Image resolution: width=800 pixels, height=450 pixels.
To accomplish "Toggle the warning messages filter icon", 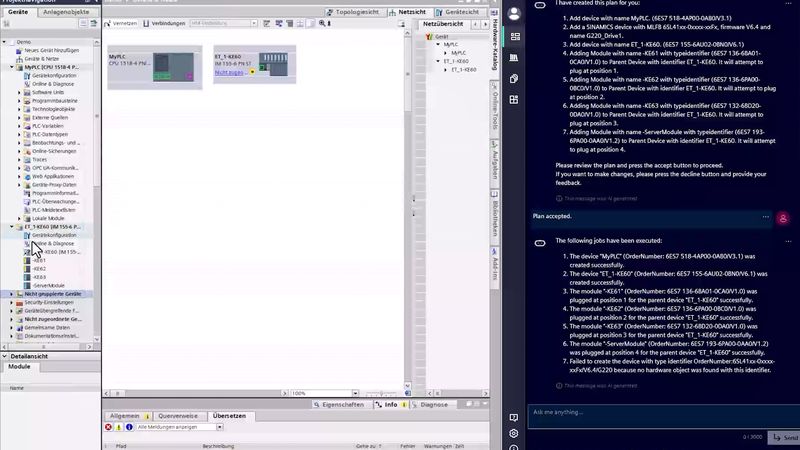I will pyautogui.click(x=119, y=427).
